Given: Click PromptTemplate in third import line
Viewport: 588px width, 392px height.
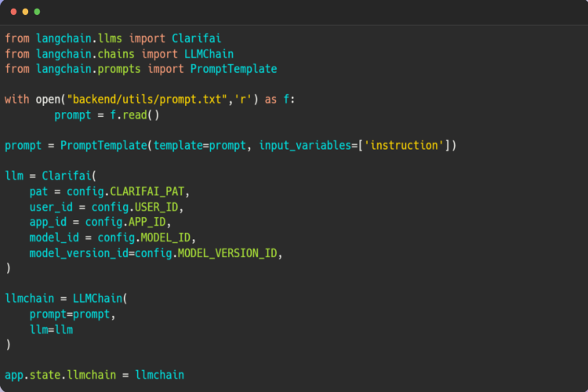Looking at the screenshot, I should click(234, 69).
